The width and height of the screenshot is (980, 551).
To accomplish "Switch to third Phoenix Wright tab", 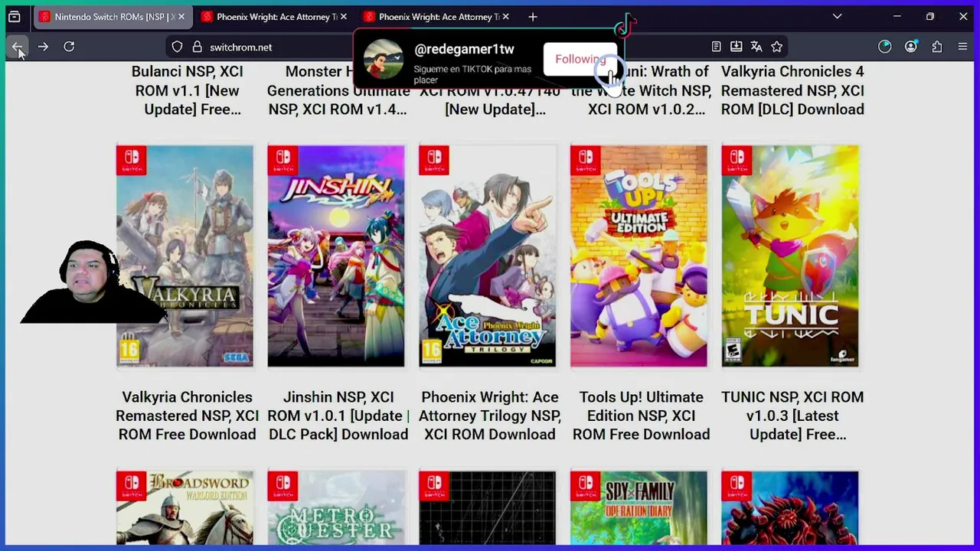I will coord(436,17).
